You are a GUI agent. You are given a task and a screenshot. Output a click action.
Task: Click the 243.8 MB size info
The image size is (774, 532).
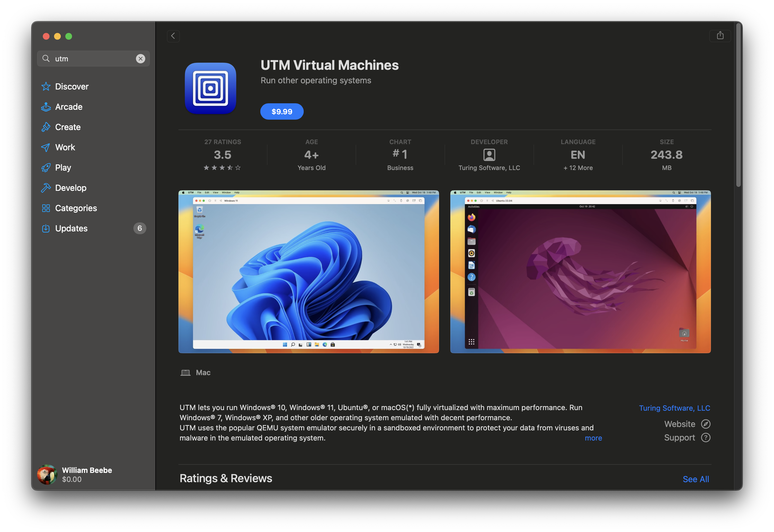tap(667, 155)
